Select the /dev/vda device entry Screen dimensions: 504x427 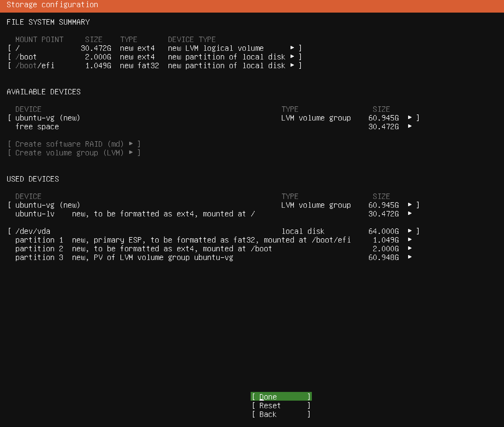pos(33,231)
